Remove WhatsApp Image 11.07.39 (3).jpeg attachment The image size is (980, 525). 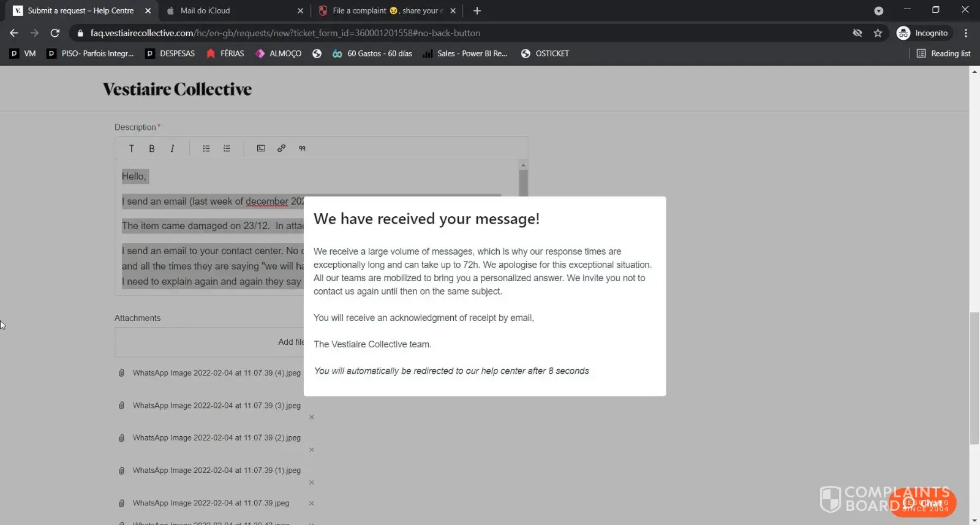pos(312,417)
